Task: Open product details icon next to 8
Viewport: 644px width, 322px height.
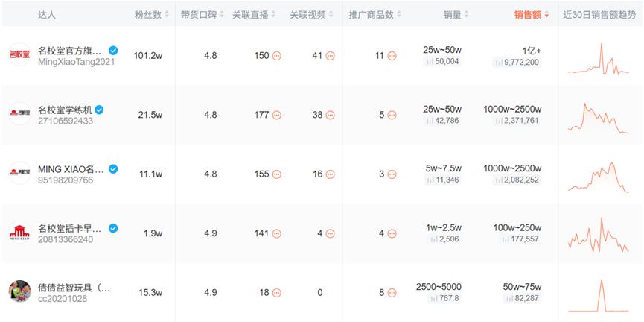Action: tap(392, 293)
